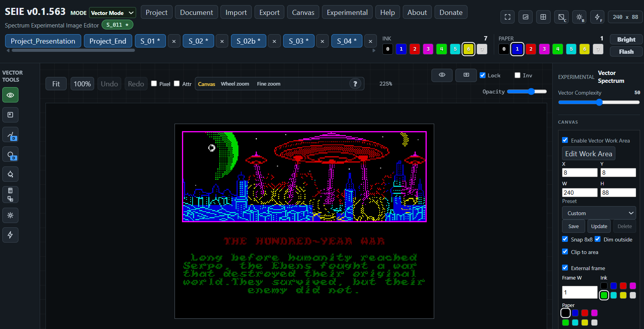Viewport: 644px width, 329px height.
Task: Open the Custom preset dropdown
Action: point(599,213)
